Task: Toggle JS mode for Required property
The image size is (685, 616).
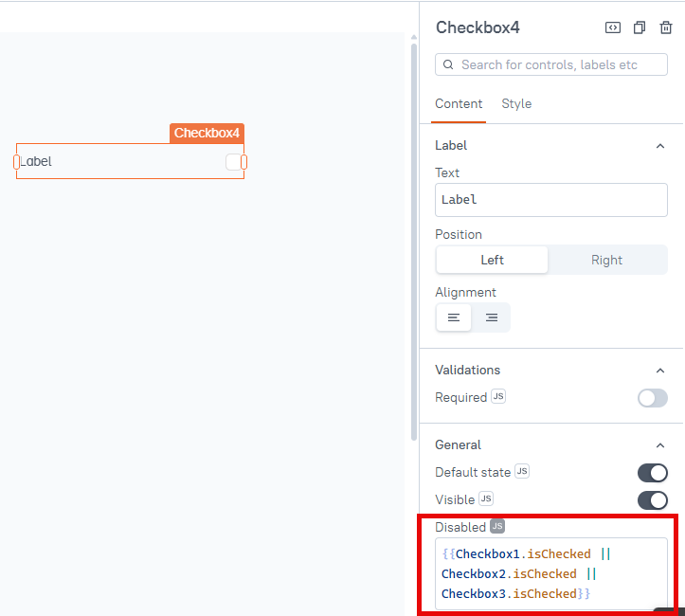Action: click(498, 396)
